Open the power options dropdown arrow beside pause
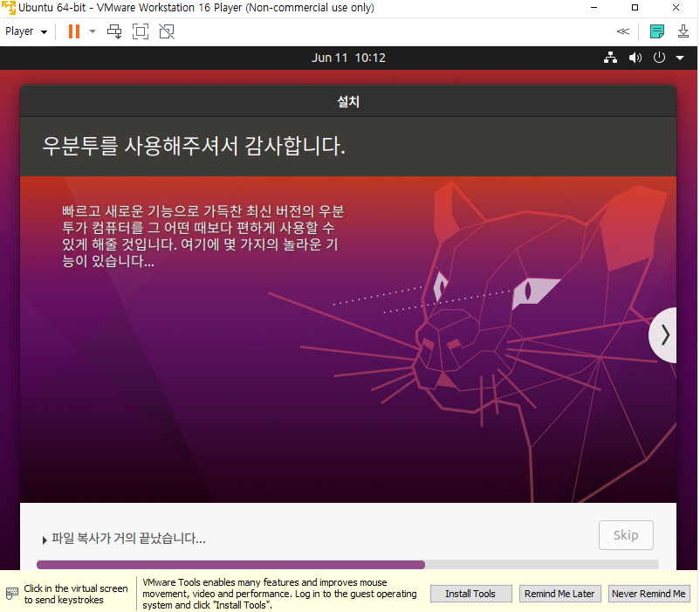The width and height of the screenshot is (700, 612). coord(93,31)
